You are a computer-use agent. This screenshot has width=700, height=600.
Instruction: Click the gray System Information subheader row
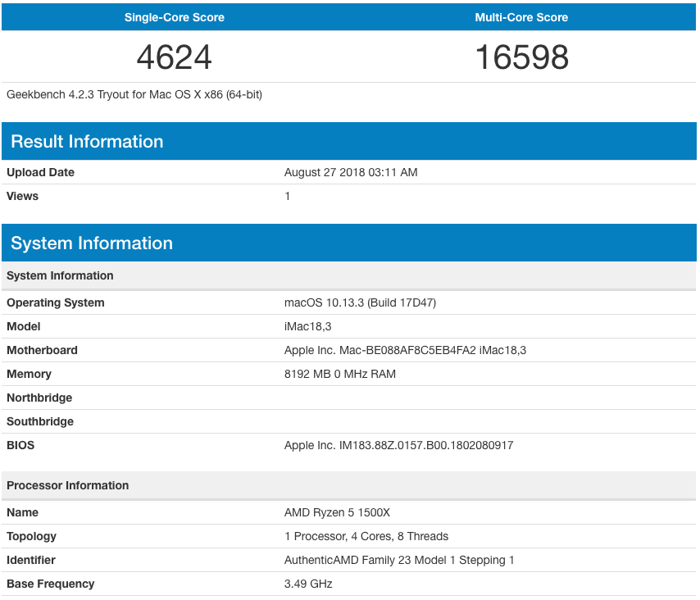(x=349, y=275)
